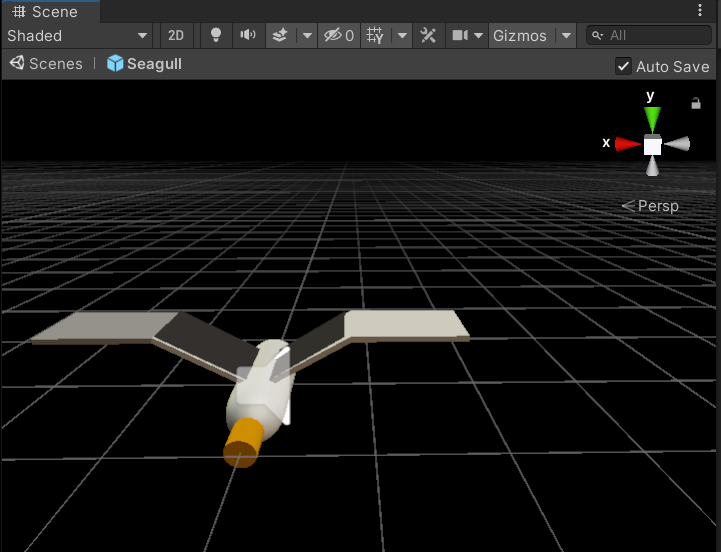Go back to Scenes breadcrumb
Image resolution: width=721 pixels, height=552 pixels.
click(x=46, y=63)
